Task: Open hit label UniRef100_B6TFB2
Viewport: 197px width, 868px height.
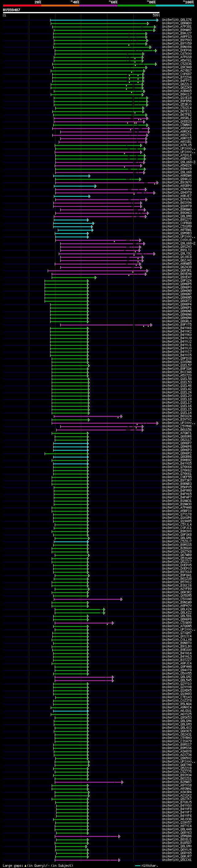Action: (177, 115)
